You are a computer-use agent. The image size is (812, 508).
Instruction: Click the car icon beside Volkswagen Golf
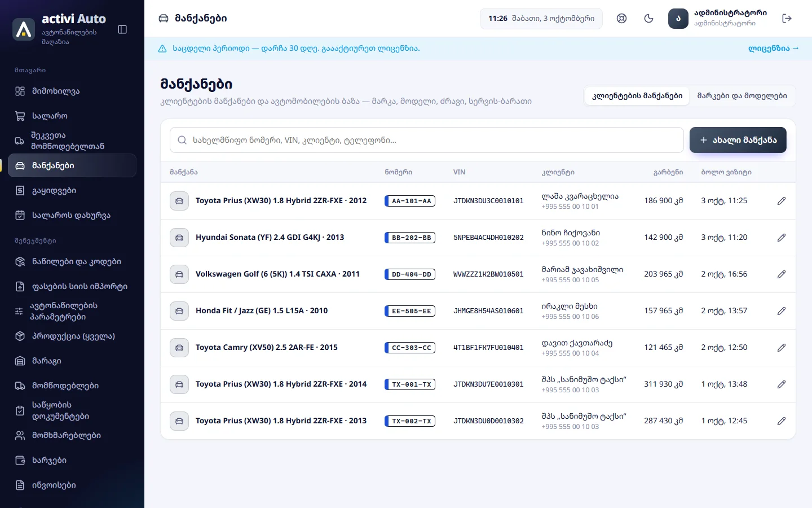179,274
